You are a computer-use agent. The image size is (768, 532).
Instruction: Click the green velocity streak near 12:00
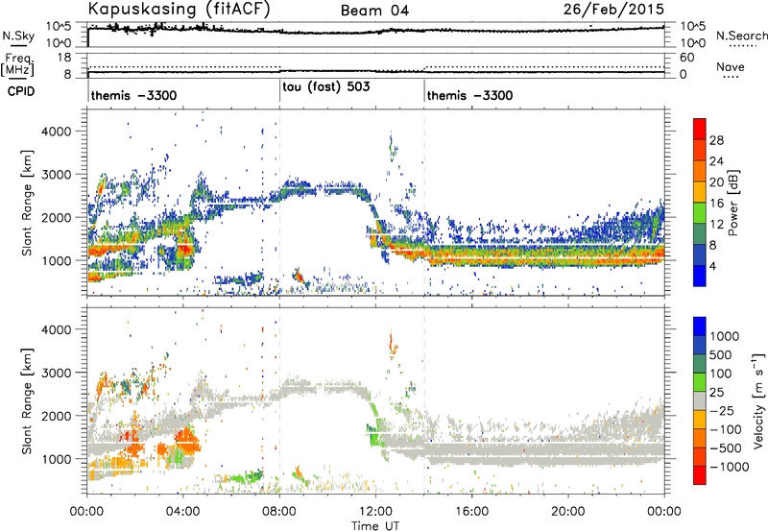coord(376,425)
